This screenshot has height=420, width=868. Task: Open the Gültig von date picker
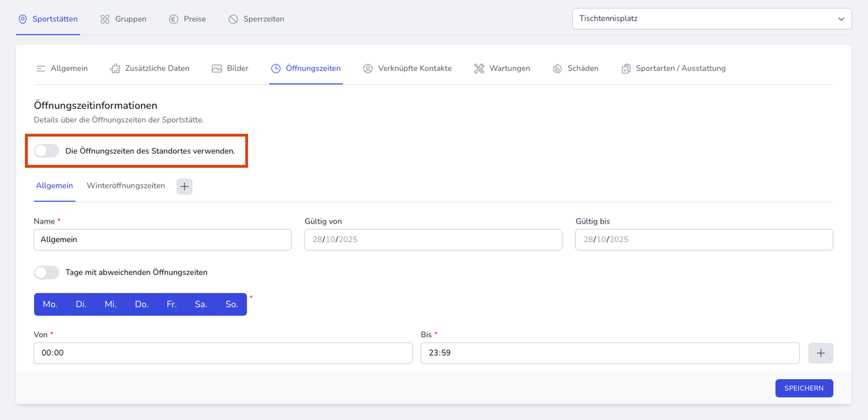click(x=433, y=240)
